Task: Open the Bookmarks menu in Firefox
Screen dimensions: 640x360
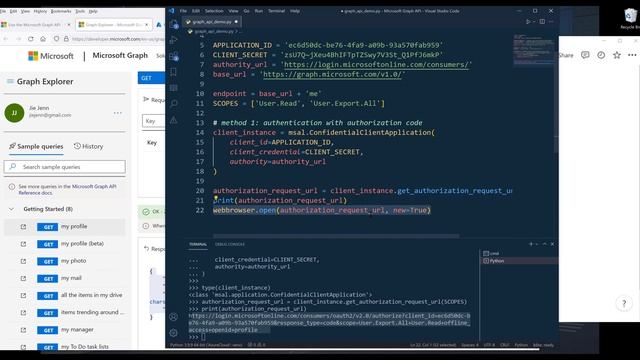Action: (61, 11)
